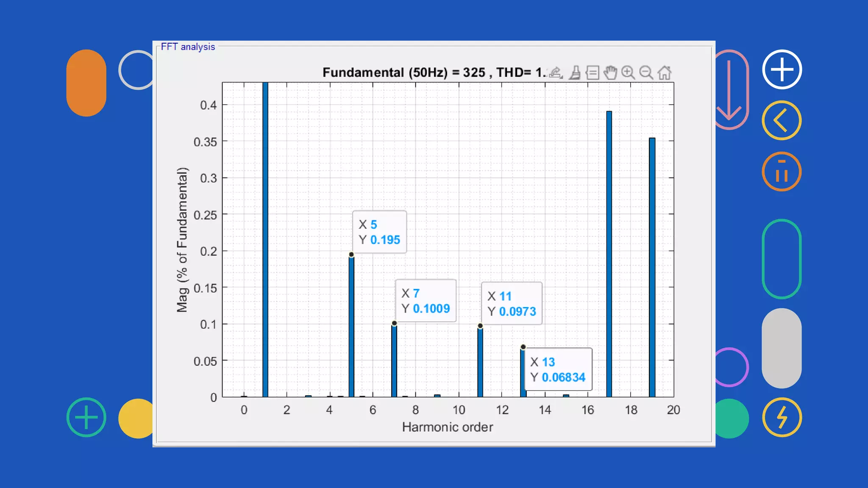The height and width of the screenshot is (488, 868).
Task: Select the X 5 data tip
Action: tap(379, 232)
